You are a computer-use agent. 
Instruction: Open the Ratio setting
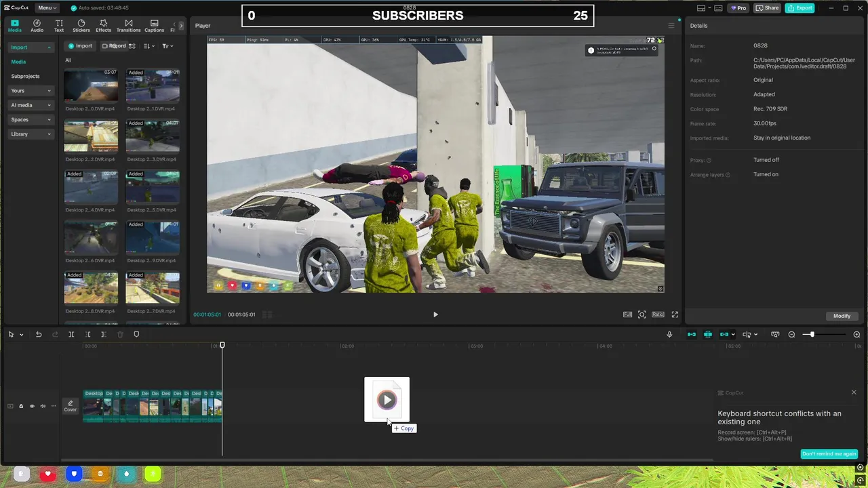[658, 314]
